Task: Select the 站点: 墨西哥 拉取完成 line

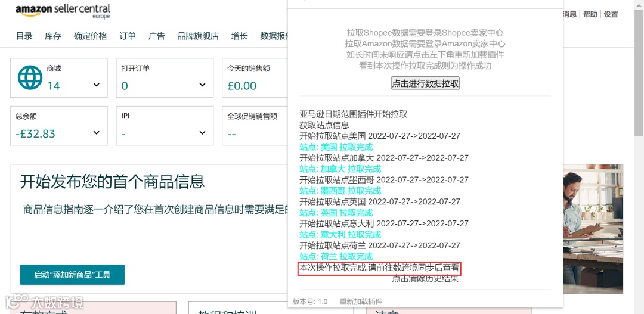Action: click(x=340, y=191)
